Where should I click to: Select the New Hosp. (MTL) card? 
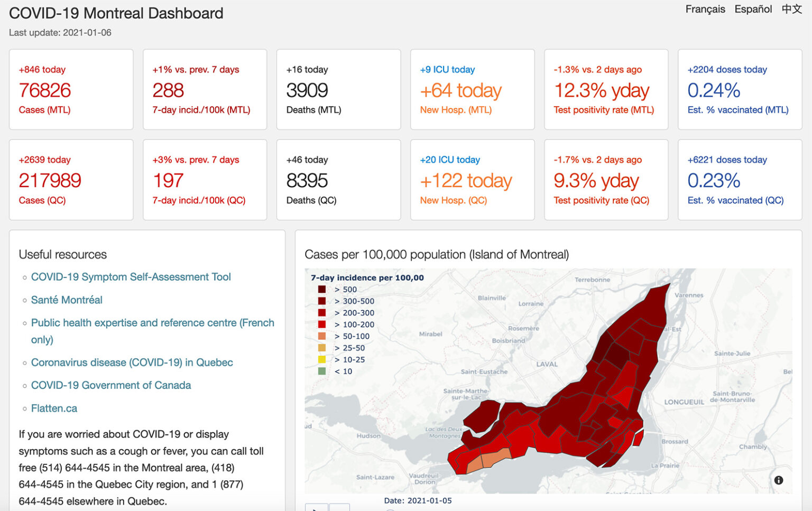[x=473, y=89]
